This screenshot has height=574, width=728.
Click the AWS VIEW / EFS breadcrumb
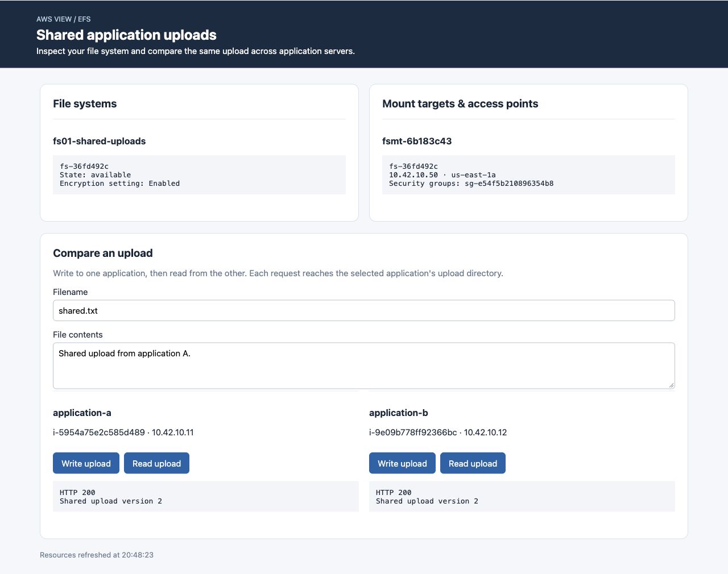pyautogui.click(x=64, y=19)
